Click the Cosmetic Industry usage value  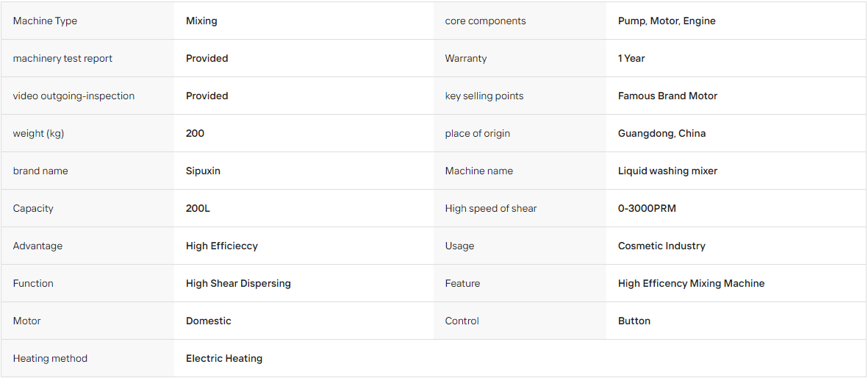click(x=661, y=246)
